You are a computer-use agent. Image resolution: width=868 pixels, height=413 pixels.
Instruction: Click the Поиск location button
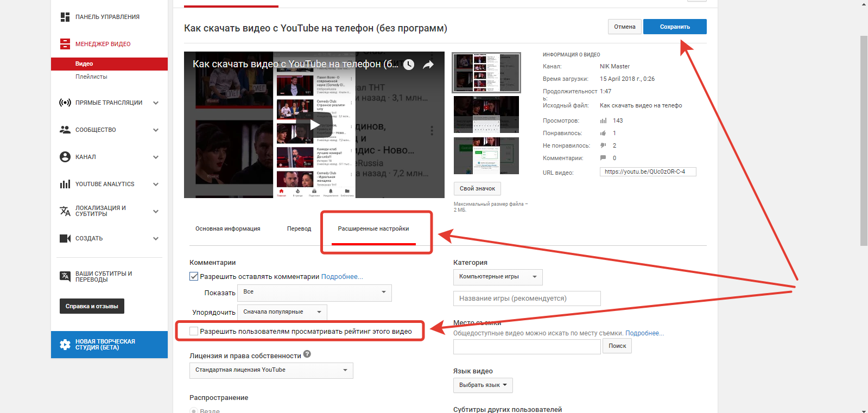tap(617, 346)
